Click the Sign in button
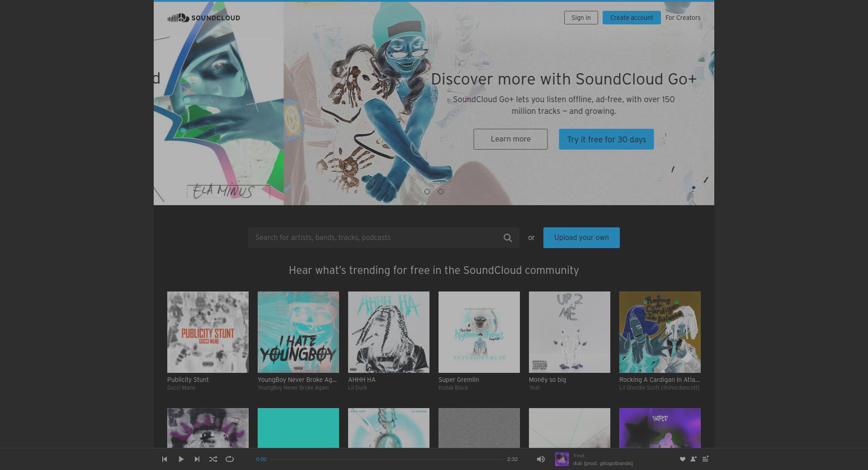This screenshot has width=868, height=470. coord(581,18)
